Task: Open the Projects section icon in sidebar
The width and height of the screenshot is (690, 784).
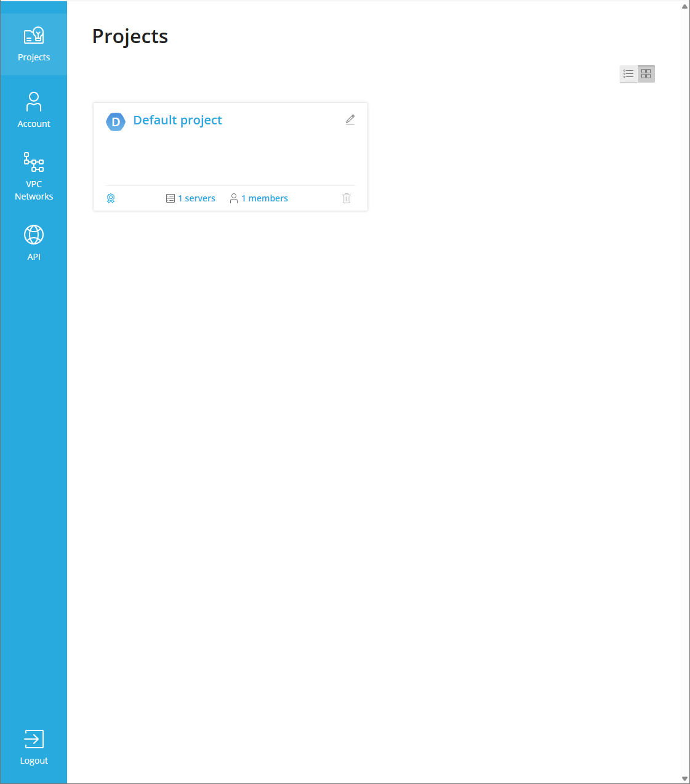Action: (x=34, y=36)
